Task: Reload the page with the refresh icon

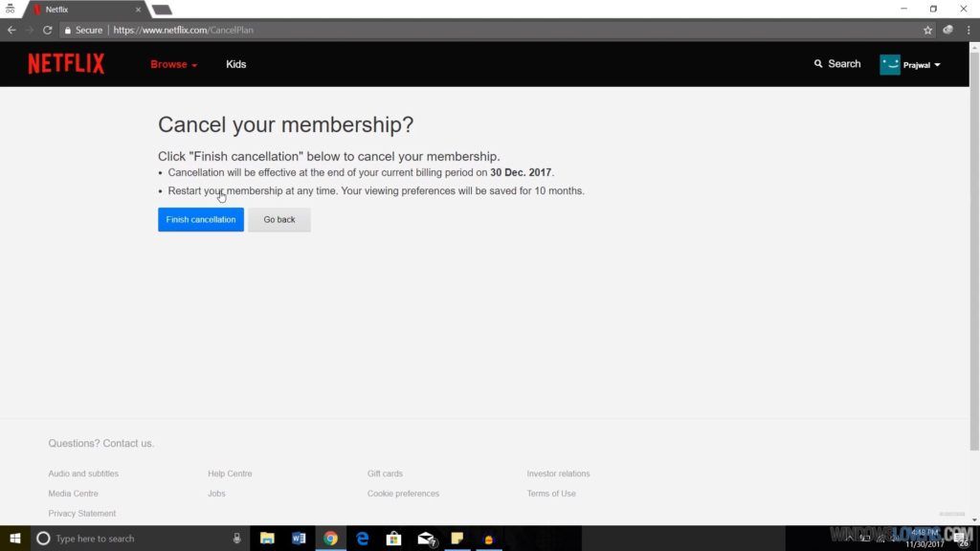Action: [48, 30]
